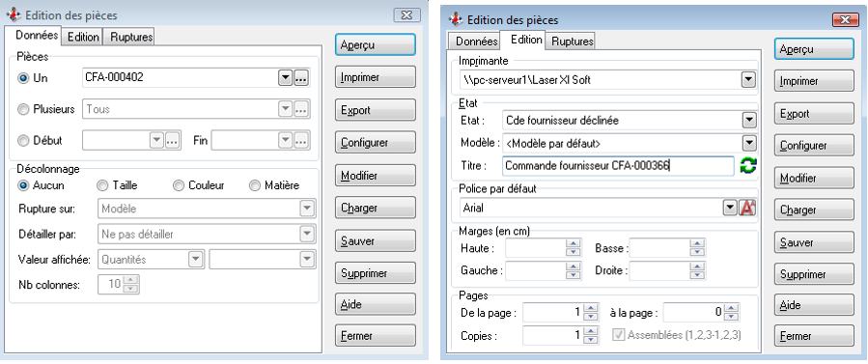Screen dimensions: 868x364
Task: Open the Rupture sur dropdown
Action: pos(307,209)
